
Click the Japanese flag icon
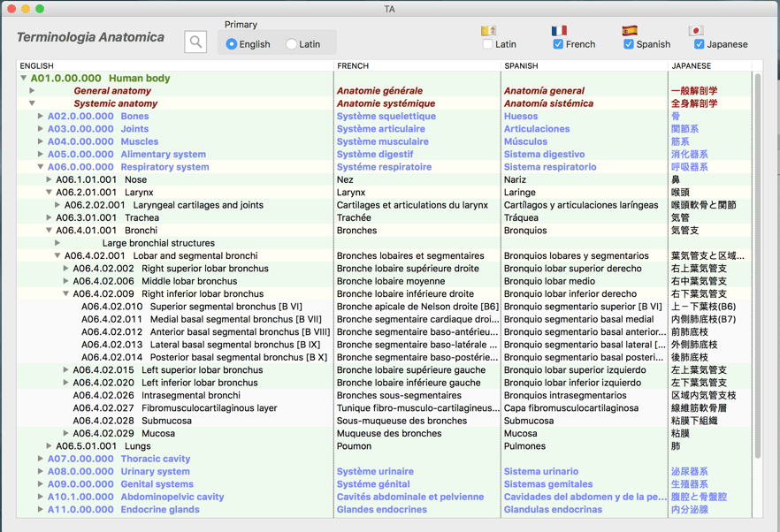[x=696, y=30]
